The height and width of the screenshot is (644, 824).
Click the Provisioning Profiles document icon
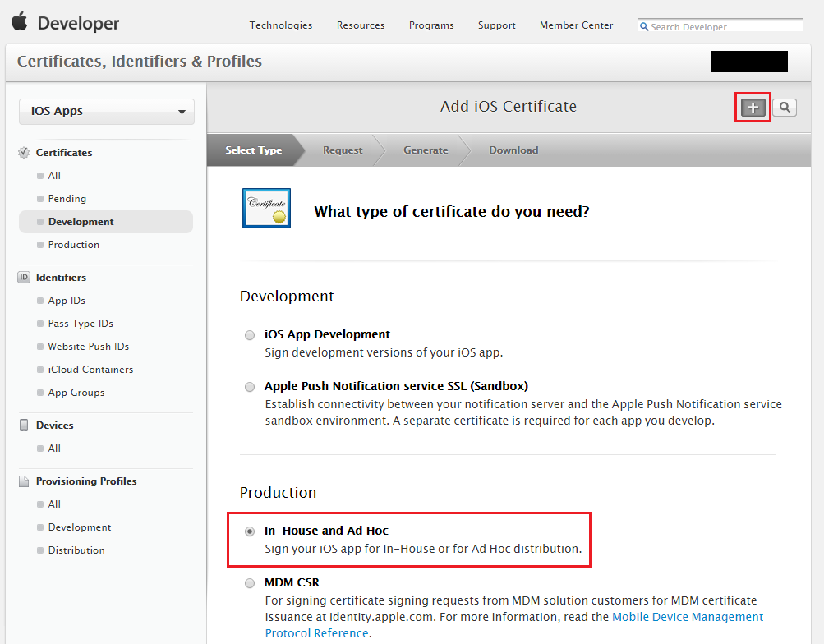tap(24, 481)
